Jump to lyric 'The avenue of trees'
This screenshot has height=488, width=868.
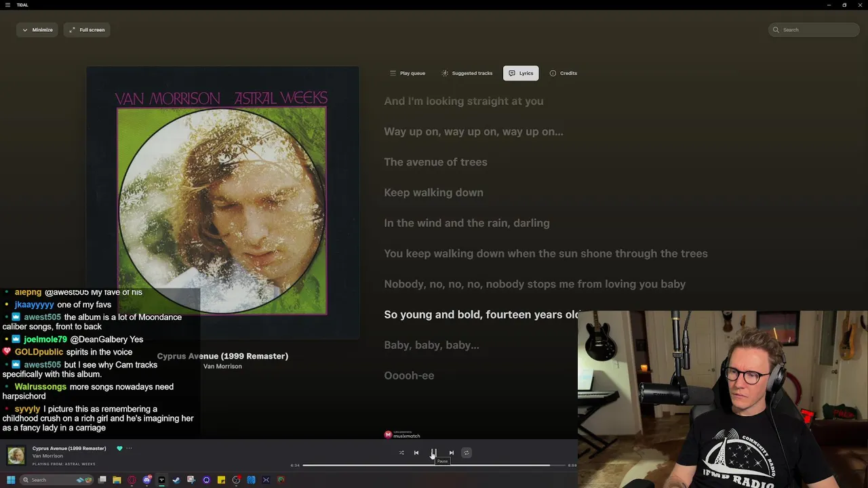[x=435, y=162]
